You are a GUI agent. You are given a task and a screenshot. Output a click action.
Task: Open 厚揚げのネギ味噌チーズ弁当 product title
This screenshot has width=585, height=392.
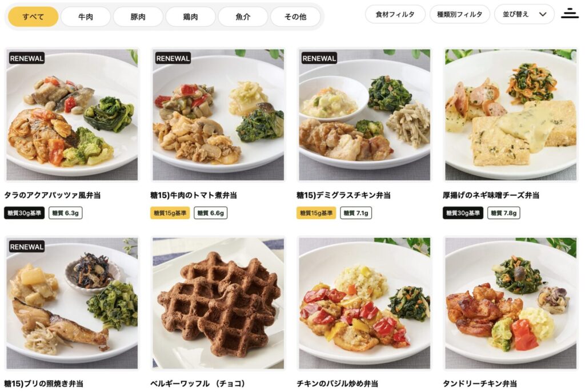click(x=491, y=195)
